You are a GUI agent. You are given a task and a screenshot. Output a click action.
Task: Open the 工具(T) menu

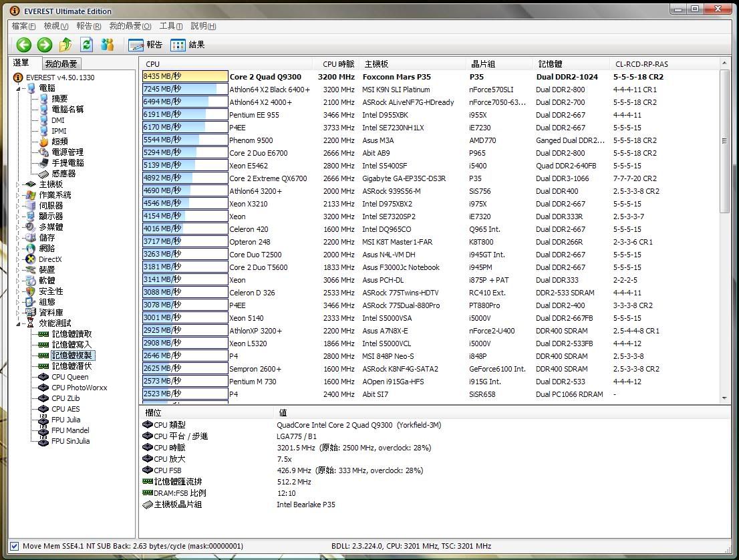pyautogui.click(x=170, y=26)
